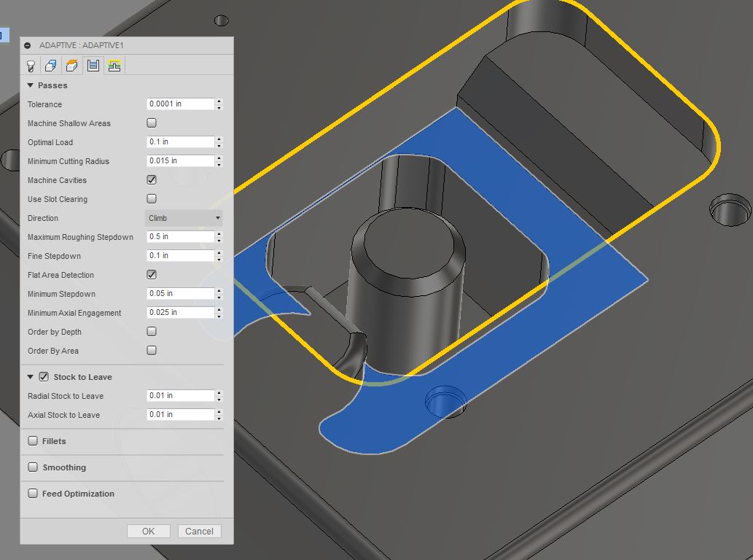The height and width of the screenshot is (560, 753).
Task: Enable Use Slot Clearing
Action: point(151,198)
